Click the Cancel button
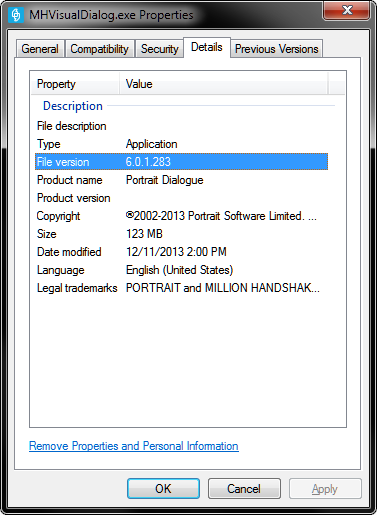This screenshot has height=515, width=377. 244,489
